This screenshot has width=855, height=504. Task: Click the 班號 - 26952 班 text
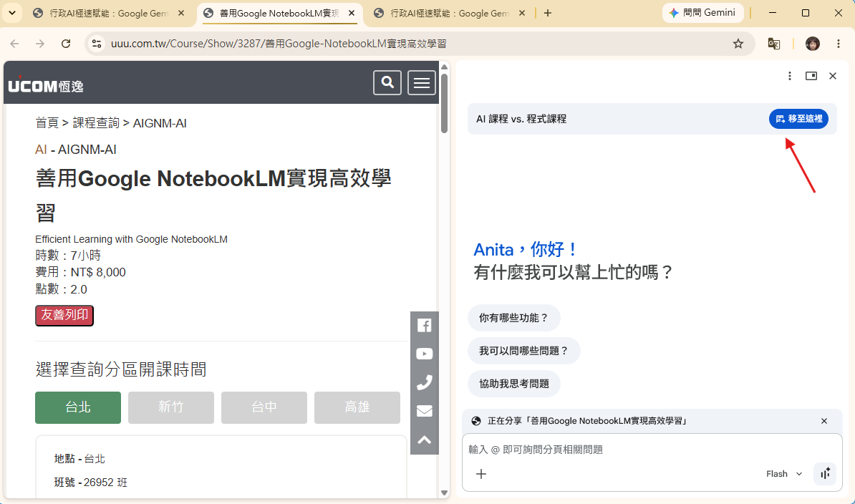[x=90, y=483]
